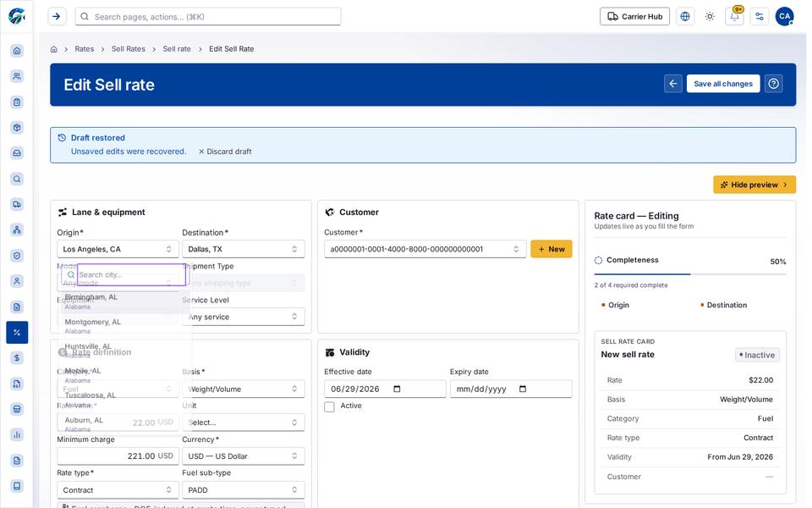Screen dimensions: 812x508
Task: Open the inbox icon in the sidebar
Action: click(17, 153)
